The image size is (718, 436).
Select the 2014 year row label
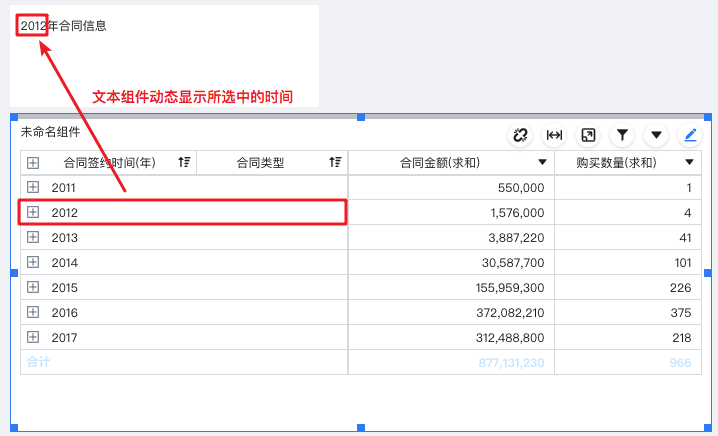65,263
